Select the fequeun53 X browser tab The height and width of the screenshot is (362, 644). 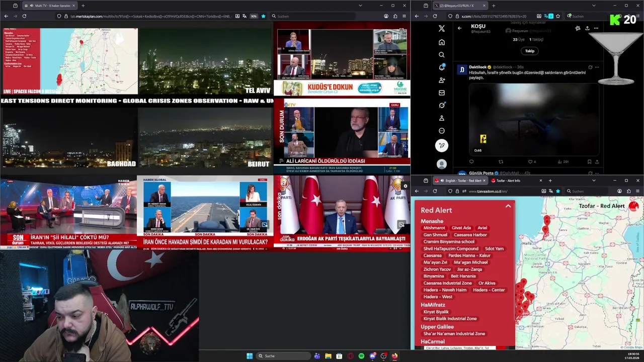[x=460, y=6]
